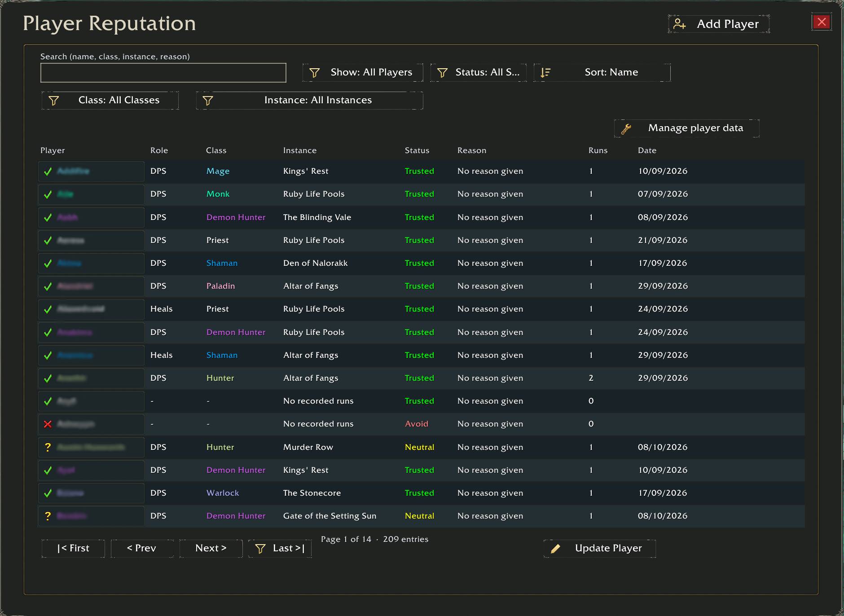Viewport: 844px width, 616px height.
Task: Click the green check icon on the Warlock Stonecore row
Action: [x=48, y=493]
